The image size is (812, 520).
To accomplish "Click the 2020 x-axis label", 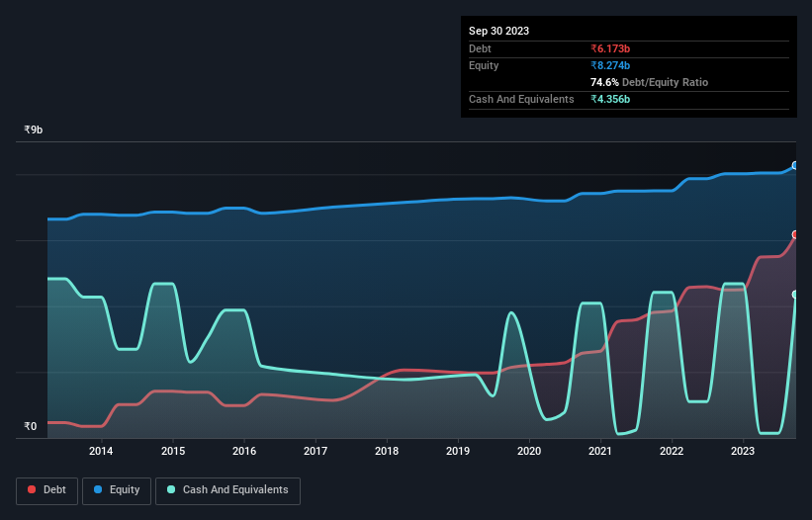I will [x=529, y=451].
